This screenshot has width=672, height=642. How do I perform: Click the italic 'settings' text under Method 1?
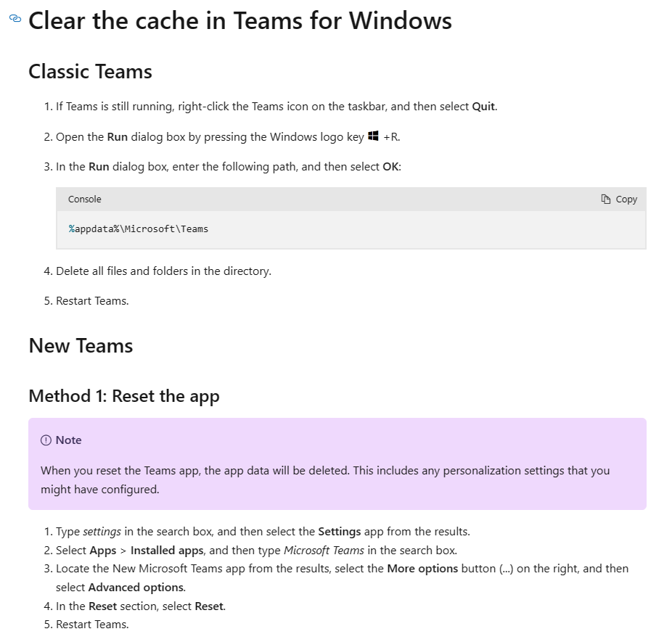tap(102, 531)
